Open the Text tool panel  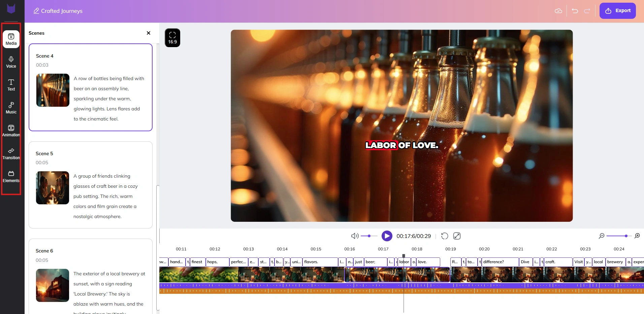pos(11,85)
